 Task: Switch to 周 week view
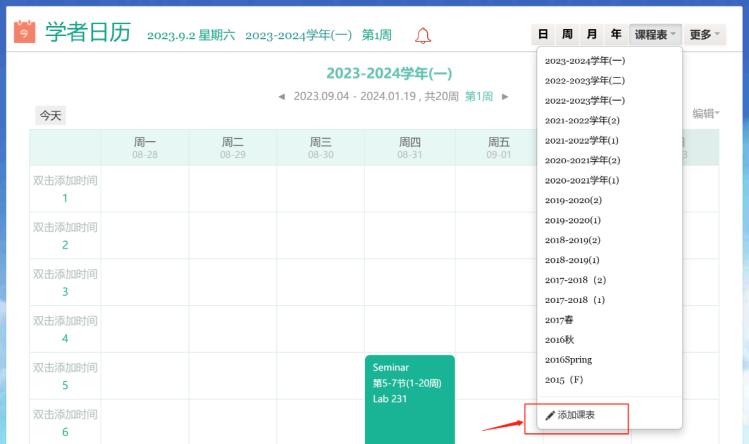click(x=567, y=35)
